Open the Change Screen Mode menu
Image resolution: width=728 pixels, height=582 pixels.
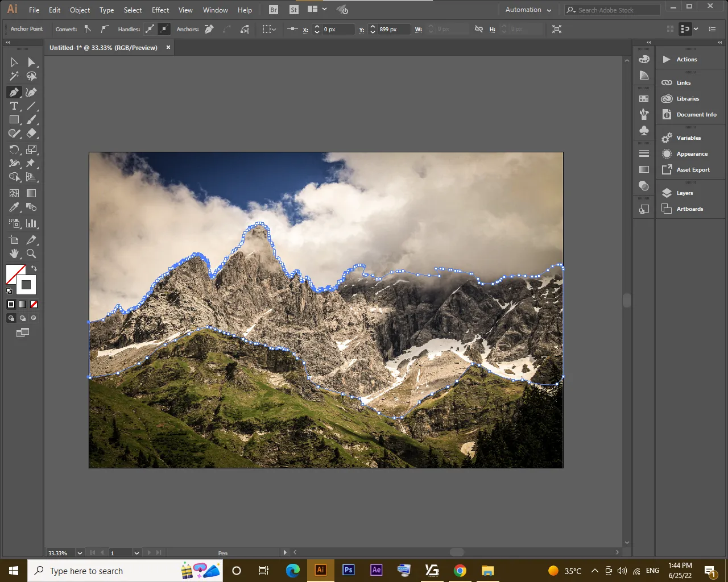(x=23, y=333)
